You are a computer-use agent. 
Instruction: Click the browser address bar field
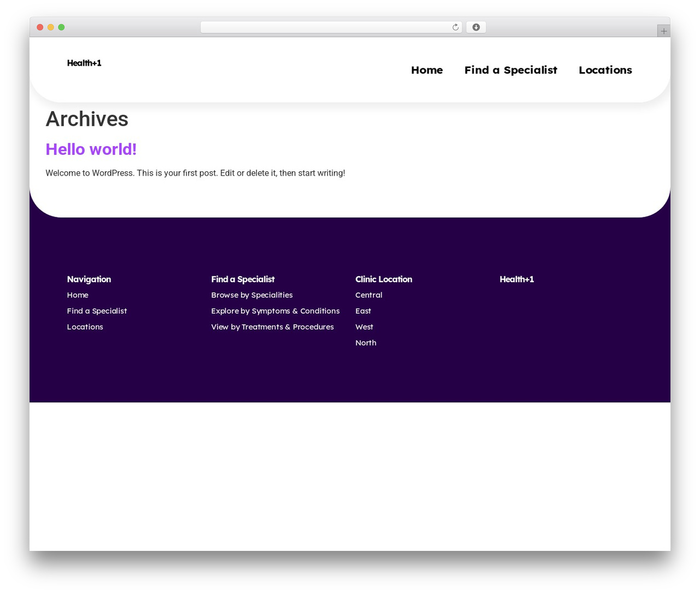(x=331, y=27)
